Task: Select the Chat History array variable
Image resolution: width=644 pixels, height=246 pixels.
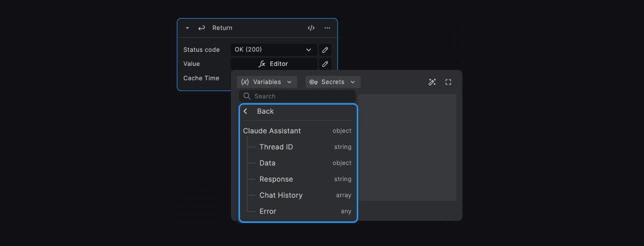Action: pyautogui.click(x=281, y=195)
